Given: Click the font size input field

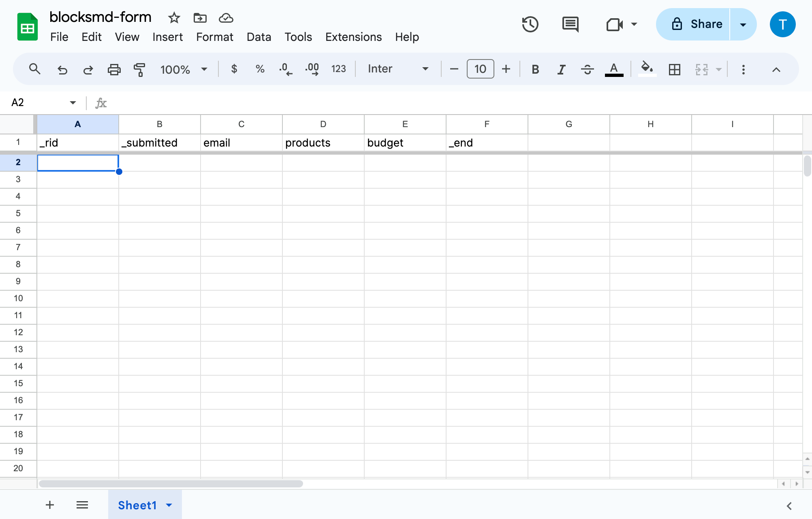Looking at the screenshot, I should [480, 69].
